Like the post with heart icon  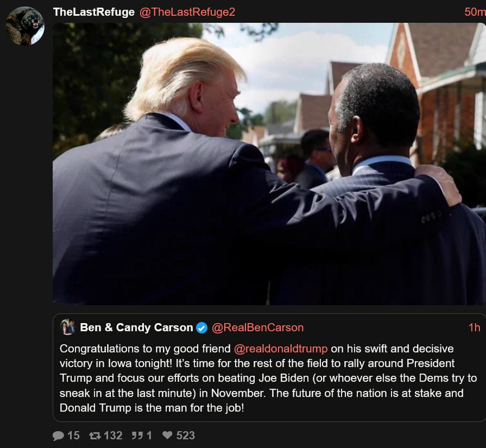pyautogui.click(x=167, y=435)
